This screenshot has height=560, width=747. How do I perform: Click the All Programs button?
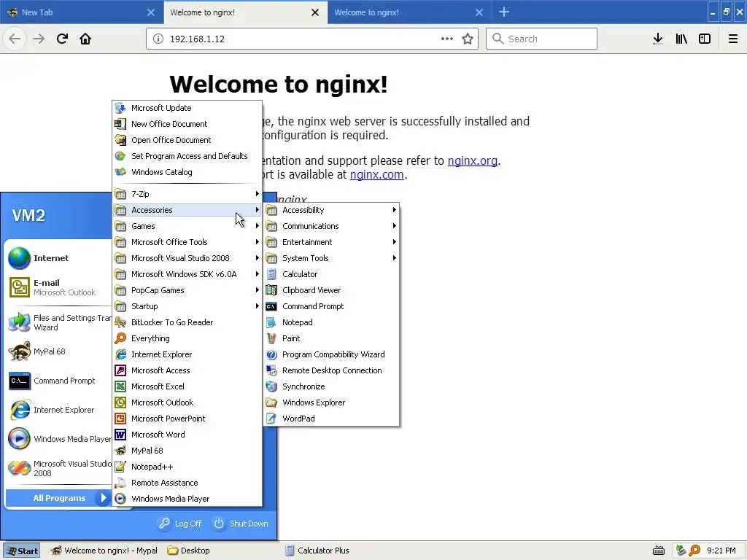coord(58,498)
